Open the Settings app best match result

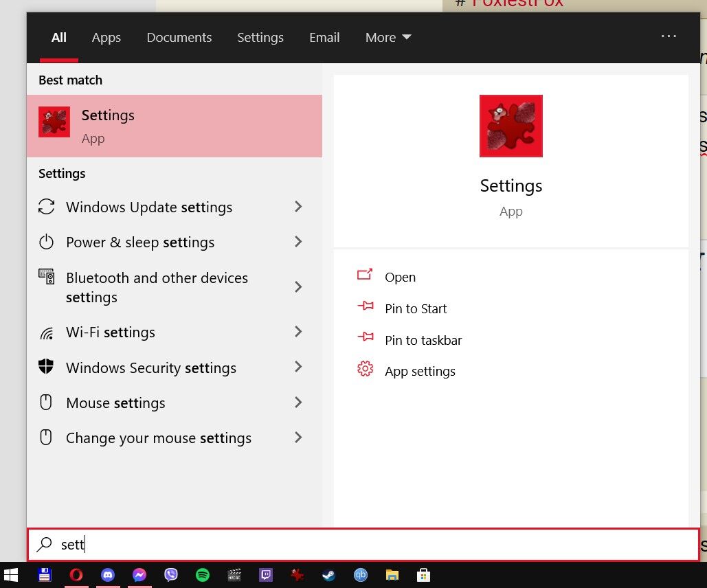point(174,126)
